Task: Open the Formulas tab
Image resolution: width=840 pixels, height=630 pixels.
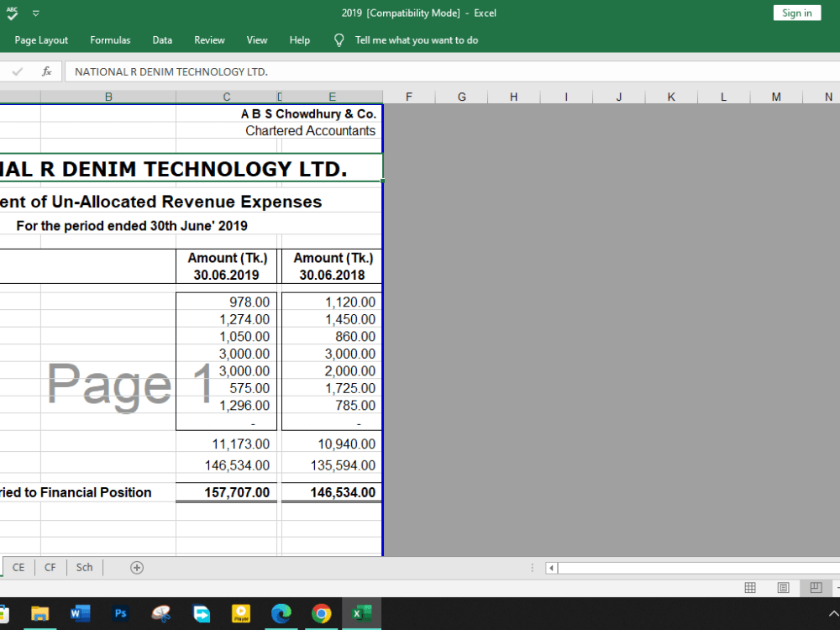Action: pyautogui.click(x=110, y=40)
